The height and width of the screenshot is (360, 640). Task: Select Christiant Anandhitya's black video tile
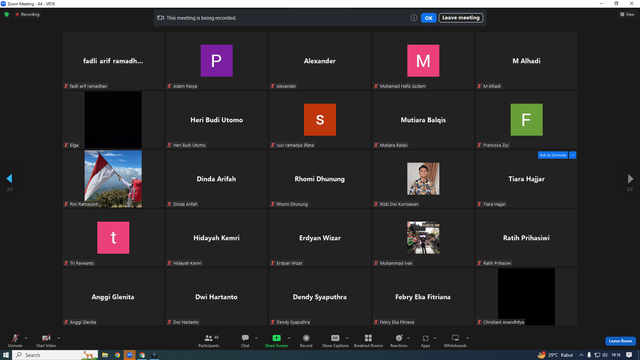(527, 297)
